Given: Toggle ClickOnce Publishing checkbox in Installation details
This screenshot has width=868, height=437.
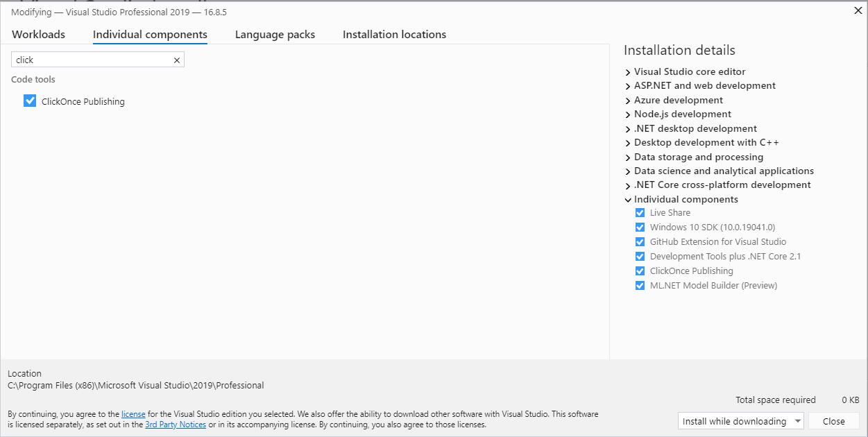Looking at the screenshot, I should tap(640, 271).
